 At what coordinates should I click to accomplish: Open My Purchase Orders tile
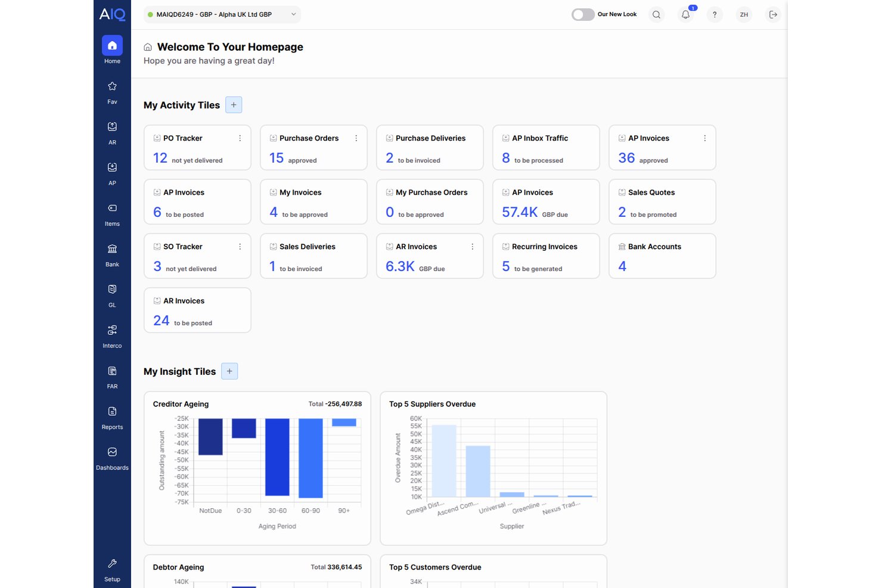pos(430,202)
